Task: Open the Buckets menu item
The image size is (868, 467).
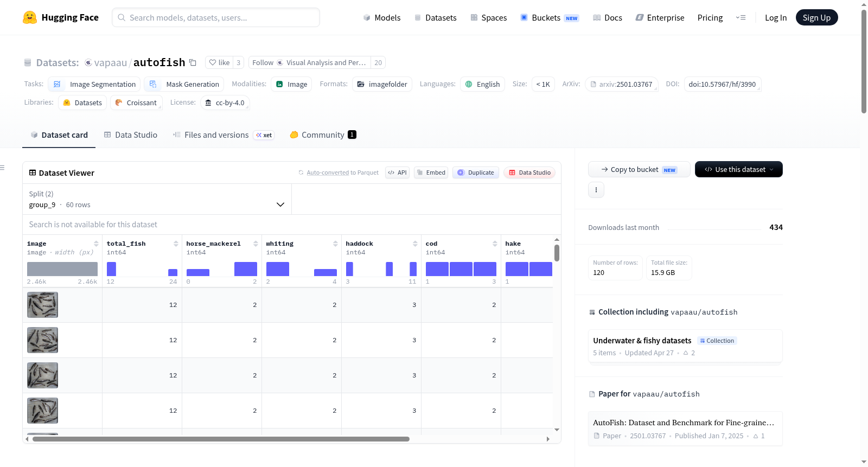Action: click(550, 17)
